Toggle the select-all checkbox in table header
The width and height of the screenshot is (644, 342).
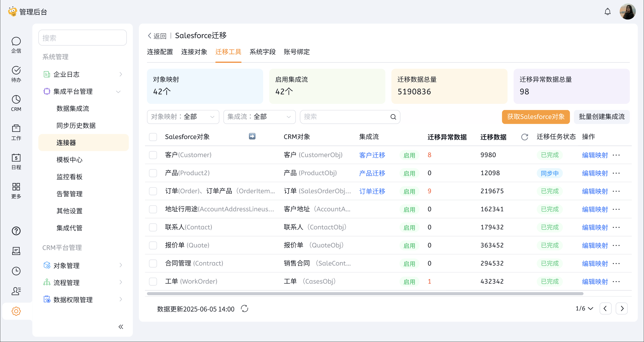153,137
